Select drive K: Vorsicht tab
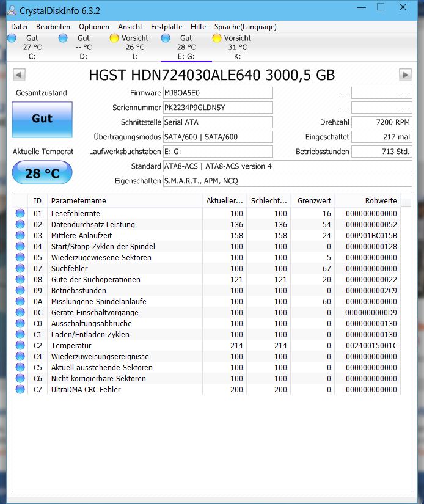 click(x=237, y=47)
